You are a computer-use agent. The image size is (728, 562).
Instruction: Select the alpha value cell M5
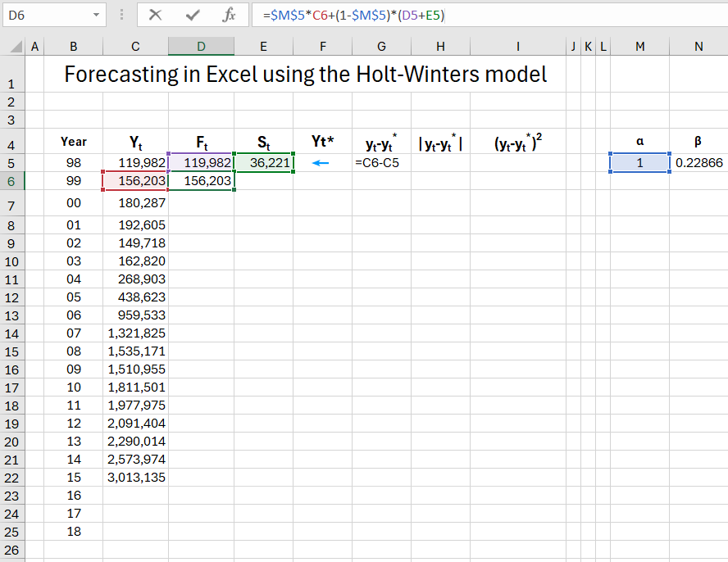coord(639,163)
